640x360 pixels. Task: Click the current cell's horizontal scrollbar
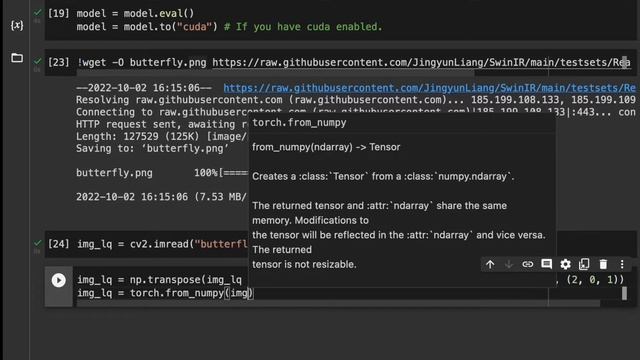339,303
